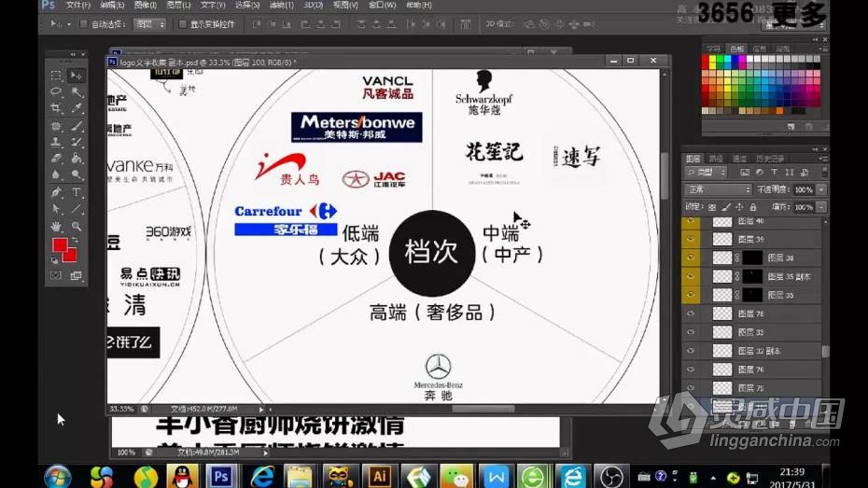Select the Pen tool
The image size is (868, 488).
coord(56,192)
